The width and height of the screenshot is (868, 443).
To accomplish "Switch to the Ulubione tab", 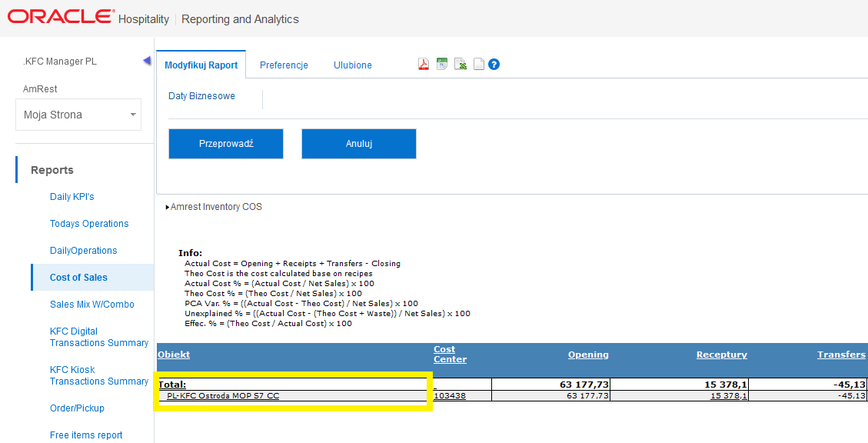I will pyautogui.click(x=353, y=65).
